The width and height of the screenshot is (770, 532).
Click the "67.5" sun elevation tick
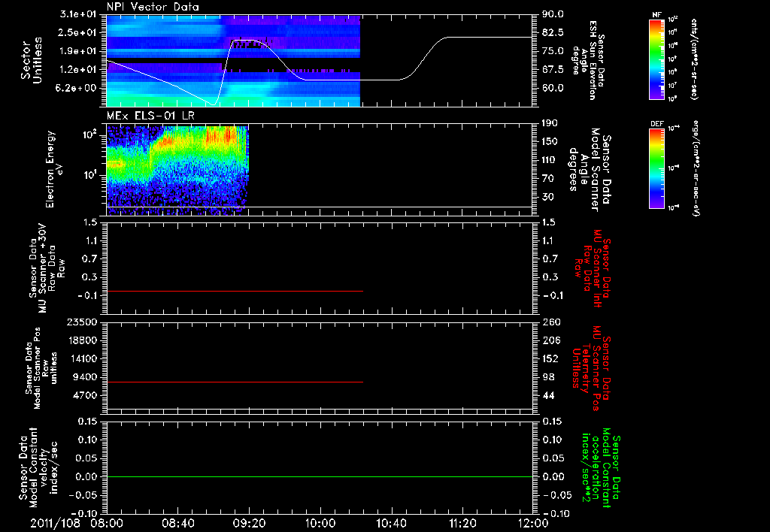pos(553,70)
